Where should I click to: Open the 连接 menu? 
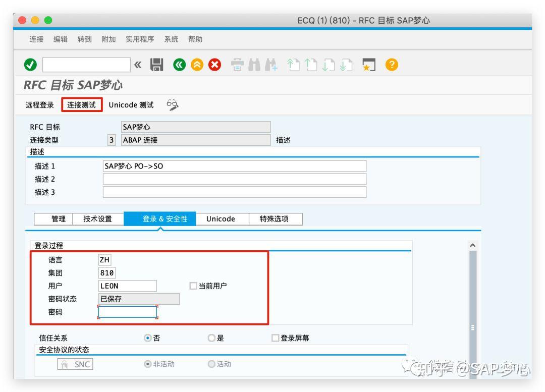coord(36,39)
